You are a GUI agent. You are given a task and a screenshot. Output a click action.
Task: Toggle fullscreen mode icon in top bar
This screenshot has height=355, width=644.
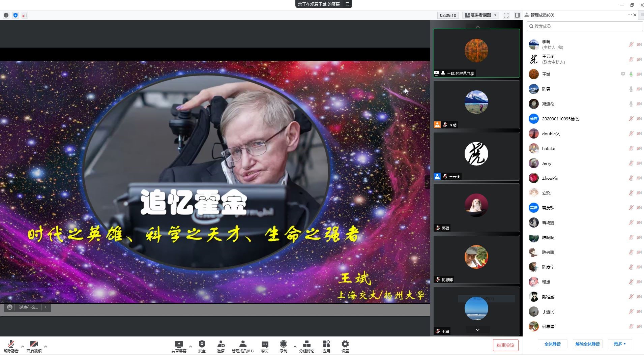click(x=506, y=15)
